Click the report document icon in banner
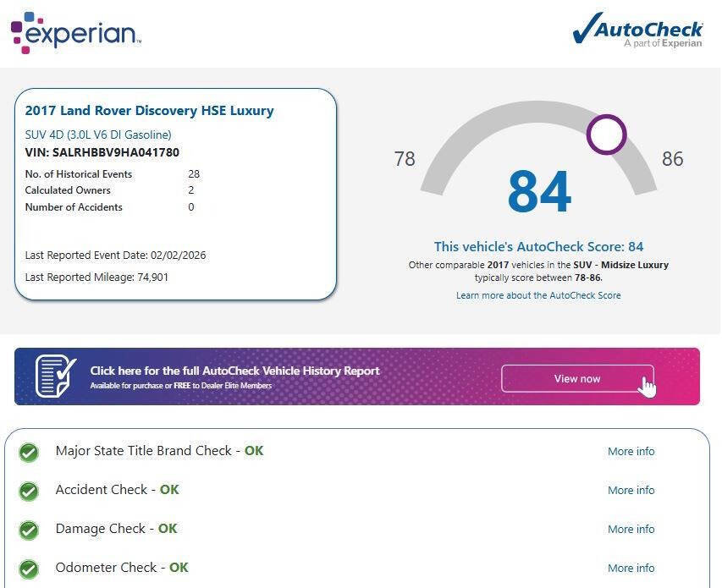Screen dimensions: 722x588 click(56, 376)
